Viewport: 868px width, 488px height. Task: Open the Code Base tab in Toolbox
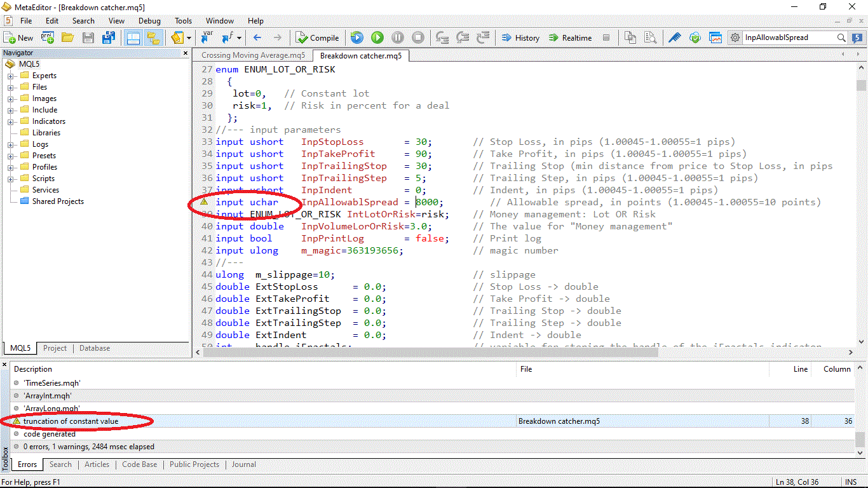click(140, 464)
